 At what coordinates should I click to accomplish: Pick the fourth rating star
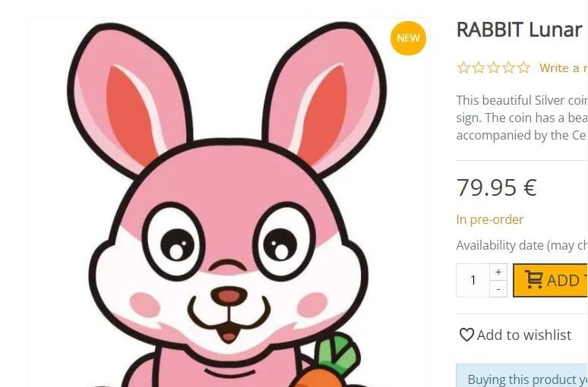tap(508, 68)
